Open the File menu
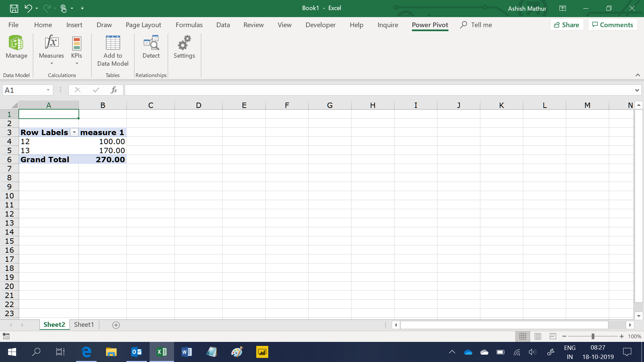 point(13,25)
